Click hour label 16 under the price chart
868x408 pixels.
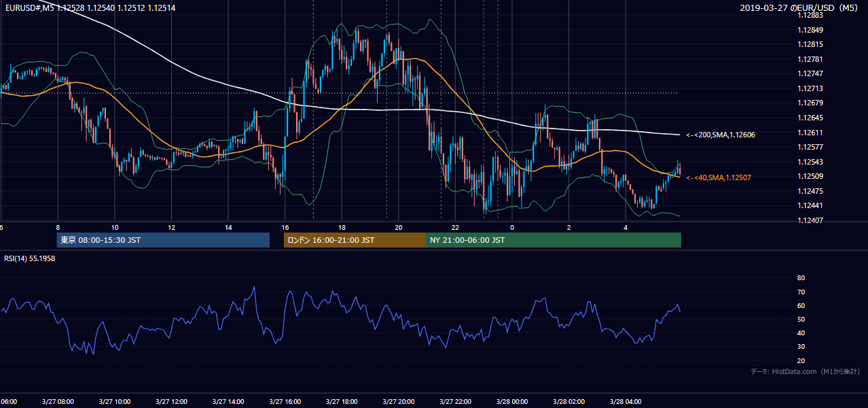(285, 227)
